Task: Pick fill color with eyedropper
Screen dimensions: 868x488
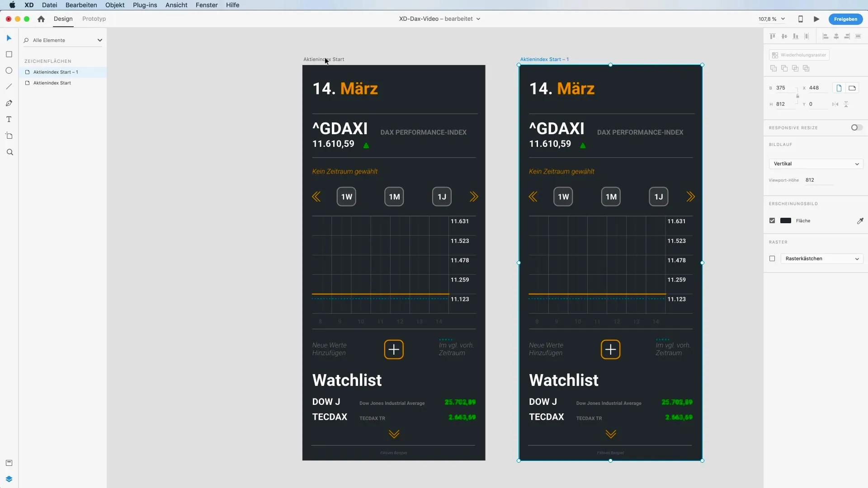Action: coord(860,221)
